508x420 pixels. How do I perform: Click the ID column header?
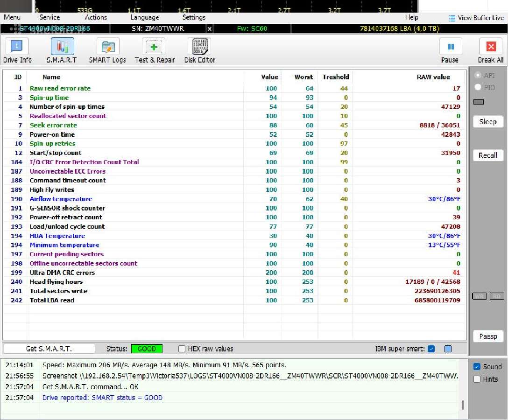point(18,77)
